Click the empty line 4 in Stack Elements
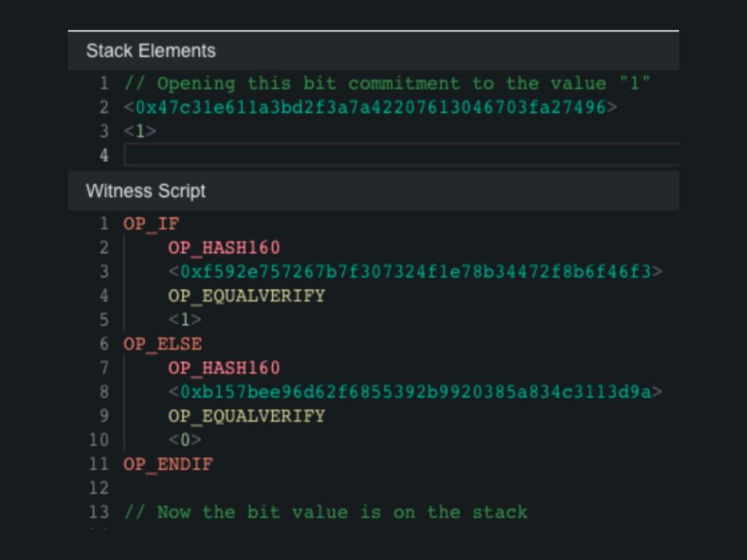Screen dimensions: 747x560 click(x=401, y=155)
